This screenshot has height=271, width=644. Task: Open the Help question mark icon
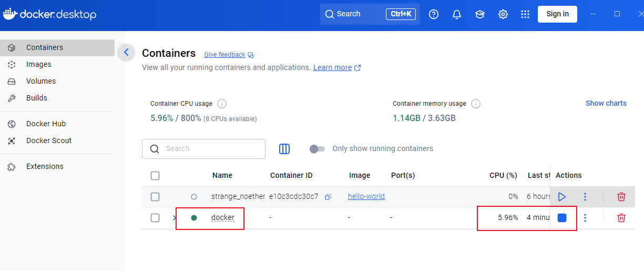click(434, 14)
